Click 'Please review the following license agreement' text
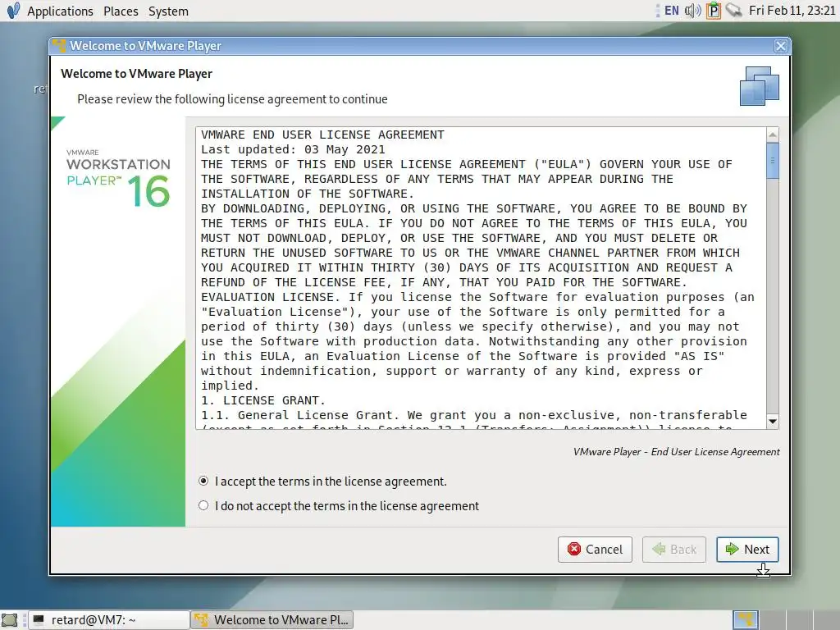Viewport: 840px width, 630px height. tap(232, 99)
